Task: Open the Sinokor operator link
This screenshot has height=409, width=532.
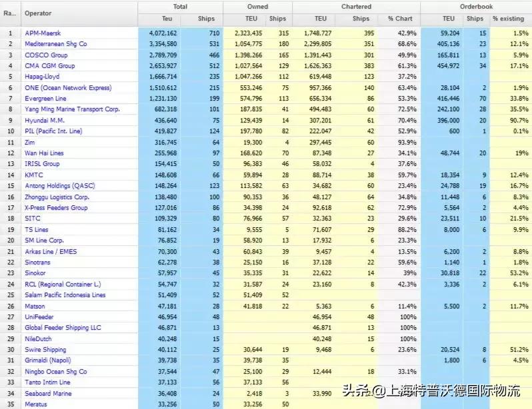Action: (35, 273)
